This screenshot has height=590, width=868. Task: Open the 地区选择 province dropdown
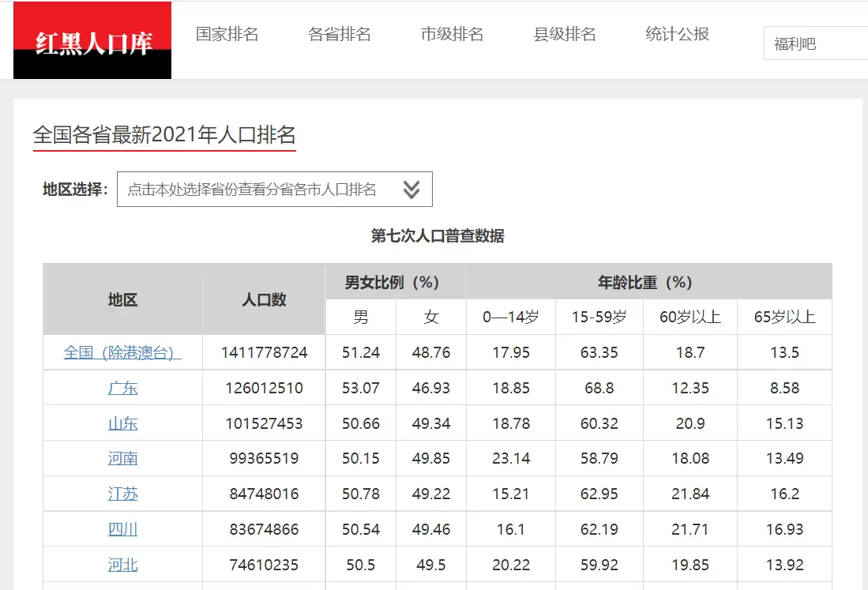275,190
